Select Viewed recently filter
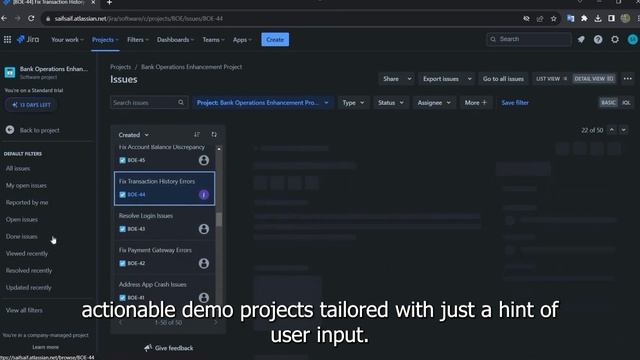 pos(27,253)
